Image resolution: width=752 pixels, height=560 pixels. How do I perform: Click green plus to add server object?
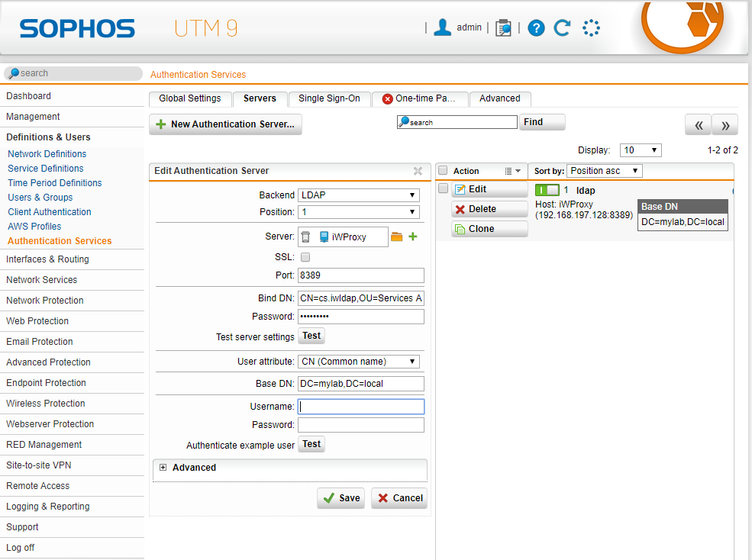point(413,237)
